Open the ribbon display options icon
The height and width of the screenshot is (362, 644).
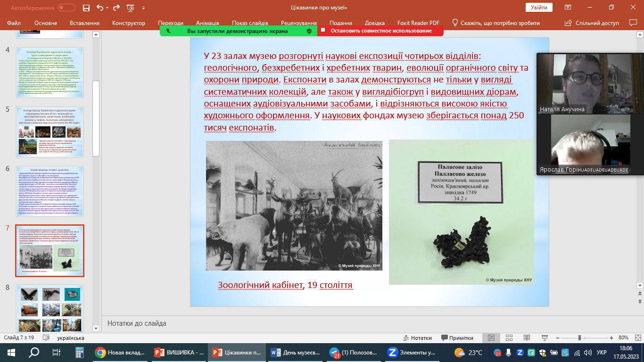pyautogui.click(x=568, y=8)
